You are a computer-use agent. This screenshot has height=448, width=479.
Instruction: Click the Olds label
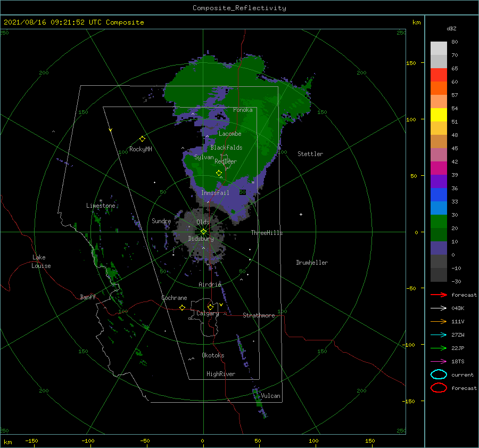[x=203, y=222]
